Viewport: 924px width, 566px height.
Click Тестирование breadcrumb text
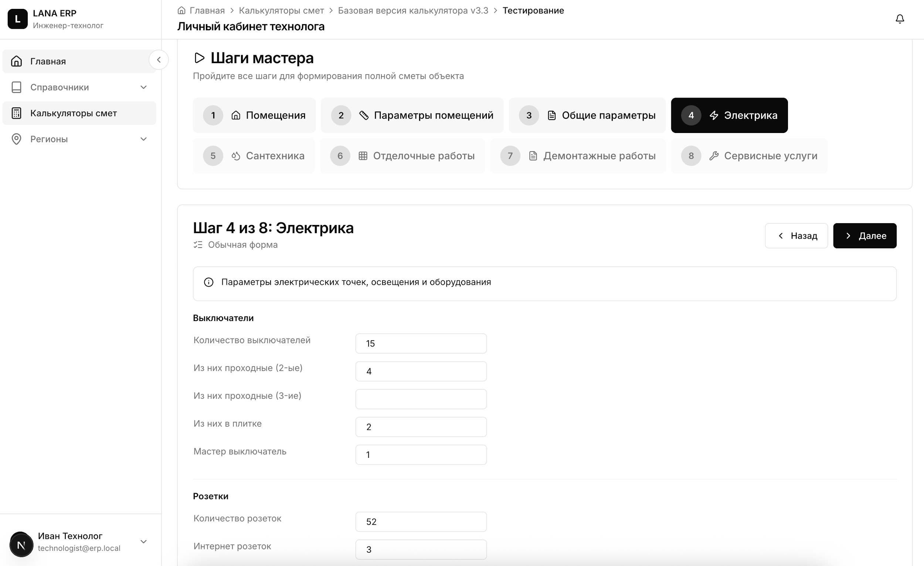click(x=533, y=10)
